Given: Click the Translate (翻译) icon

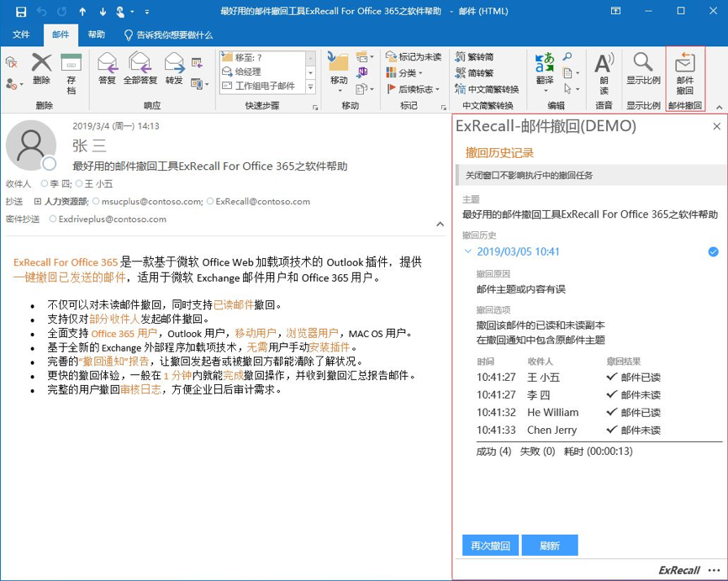Looking at the screenshot, I should [545, 71].
